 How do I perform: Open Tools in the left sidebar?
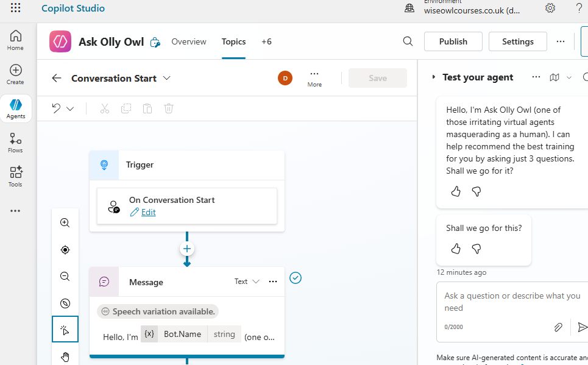pos(15,177)
